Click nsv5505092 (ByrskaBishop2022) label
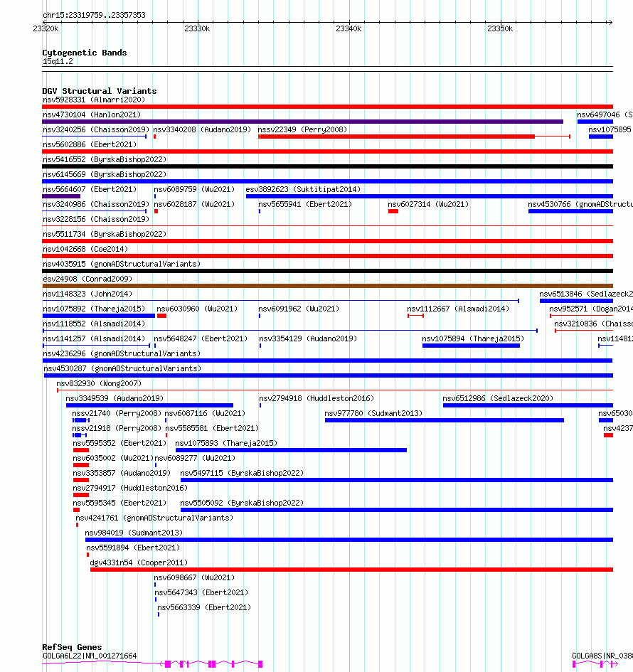This screenshot has width=633, height=672. point(242,503)
